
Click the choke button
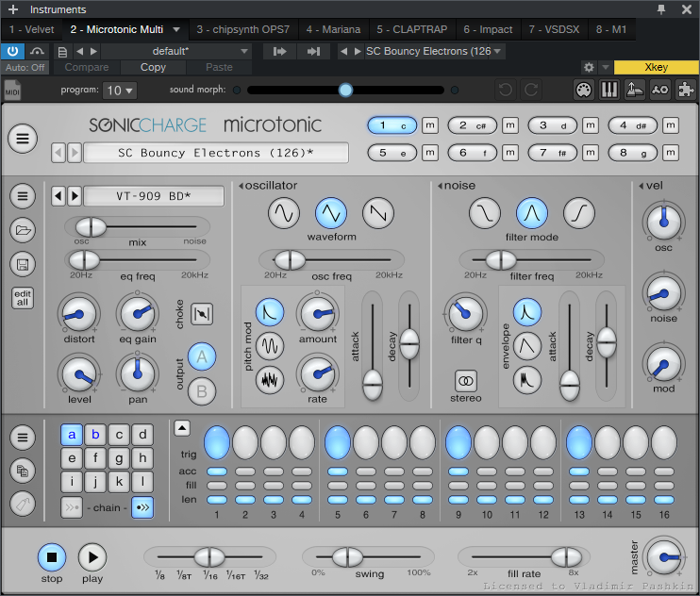pos(202,312)
